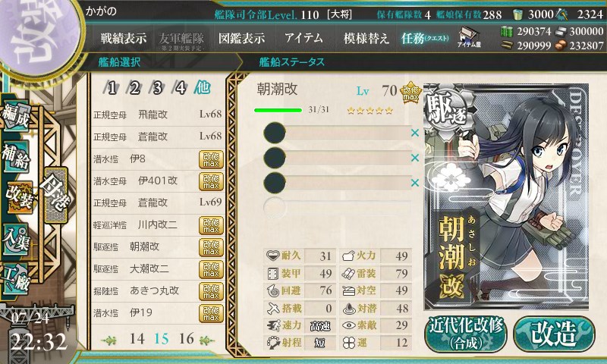This screenshot has height=364, width=607.
Task: Open the 入渠 docking repair icon
Action: 16,240
